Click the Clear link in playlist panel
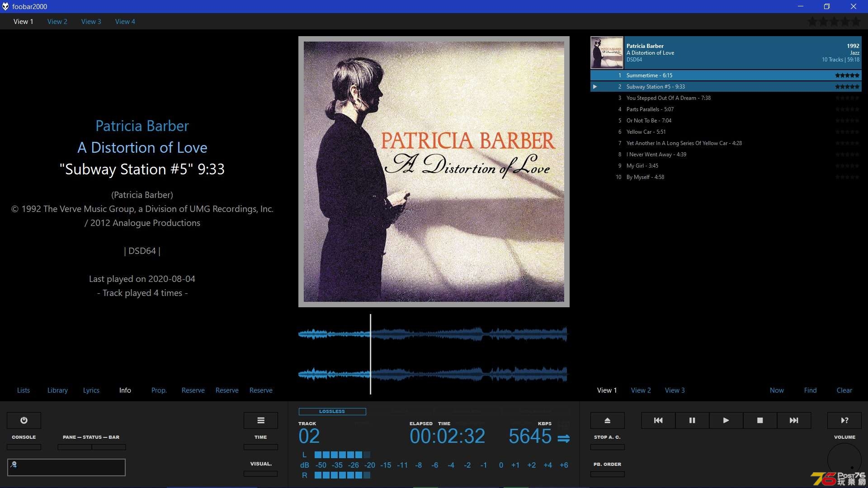 tap(844, 390)
